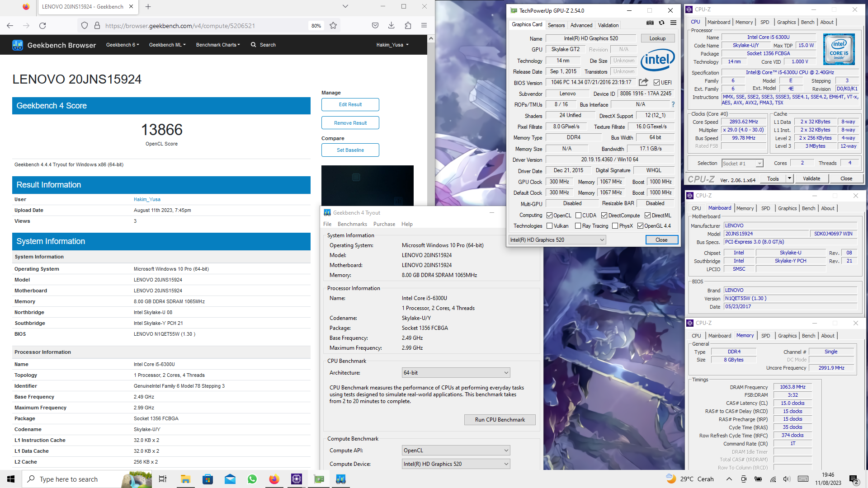Click the GPU-Z refresh icon
Viewport: 868px width, 488px height.
pos(661,23)
